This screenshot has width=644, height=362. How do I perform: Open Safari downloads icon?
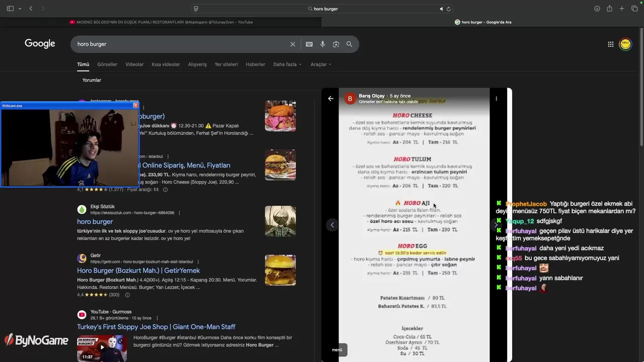click(x=597, y=9)
